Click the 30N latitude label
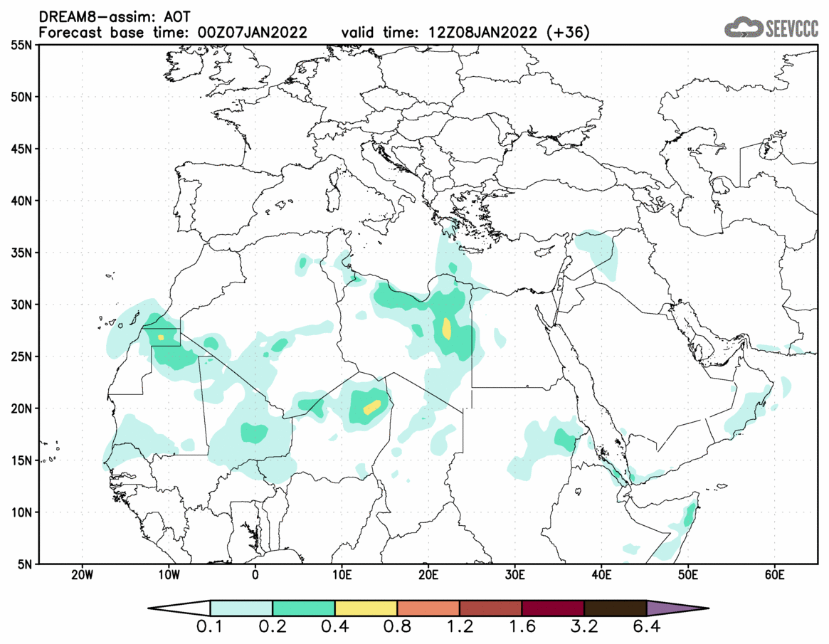This screenshot has width=829, height=644. coord(21,305)
